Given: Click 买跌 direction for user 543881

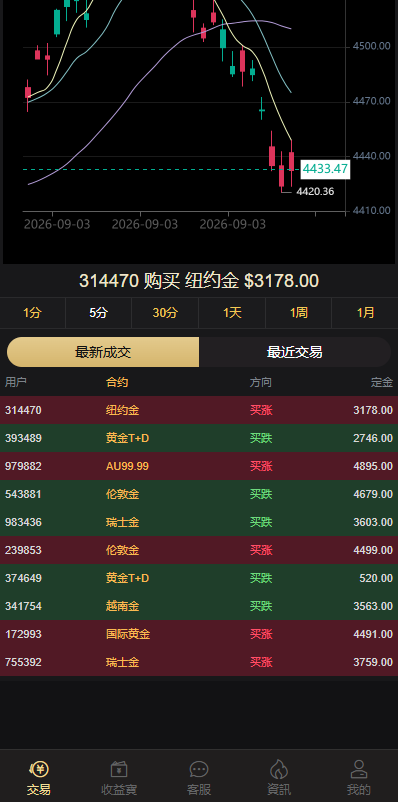Looking at the screenshot, I should [261, 495].
